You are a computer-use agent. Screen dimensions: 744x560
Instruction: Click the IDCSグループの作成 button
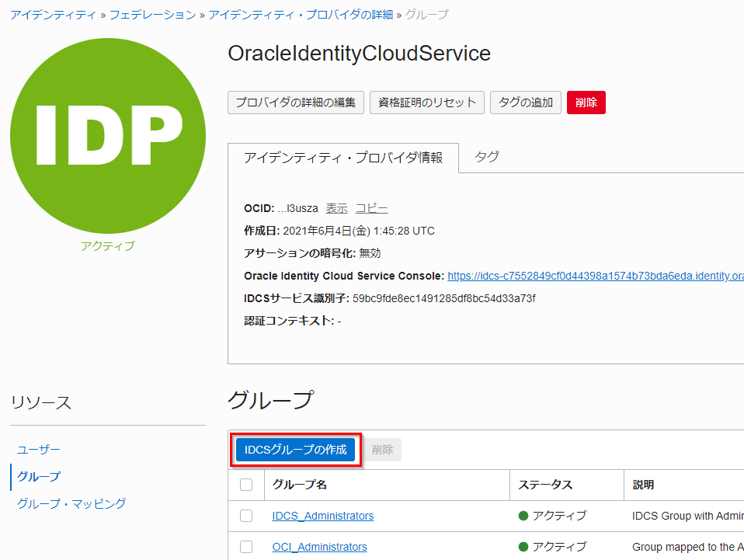[295, 450]
